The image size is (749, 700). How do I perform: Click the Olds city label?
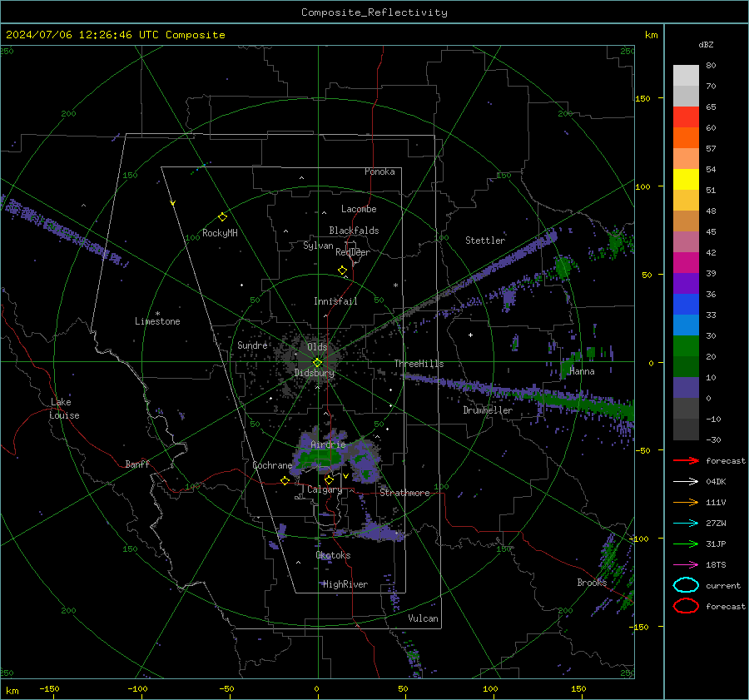317,347
